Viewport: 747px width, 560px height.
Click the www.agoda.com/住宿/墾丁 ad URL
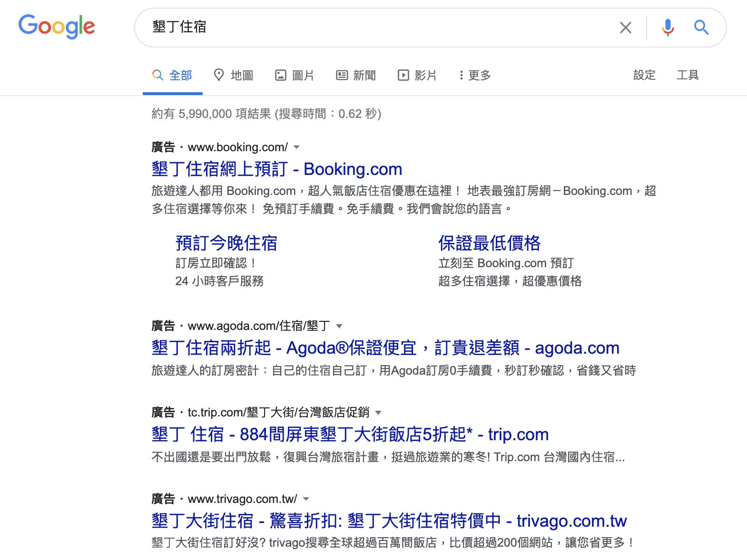coord(259,326)
